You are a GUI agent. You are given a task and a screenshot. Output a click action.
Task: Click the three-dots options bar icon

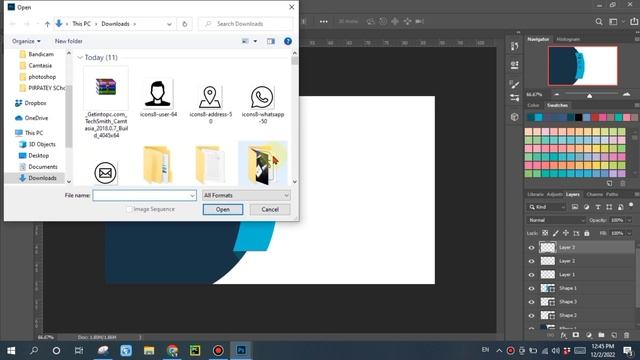coord(324,22)
